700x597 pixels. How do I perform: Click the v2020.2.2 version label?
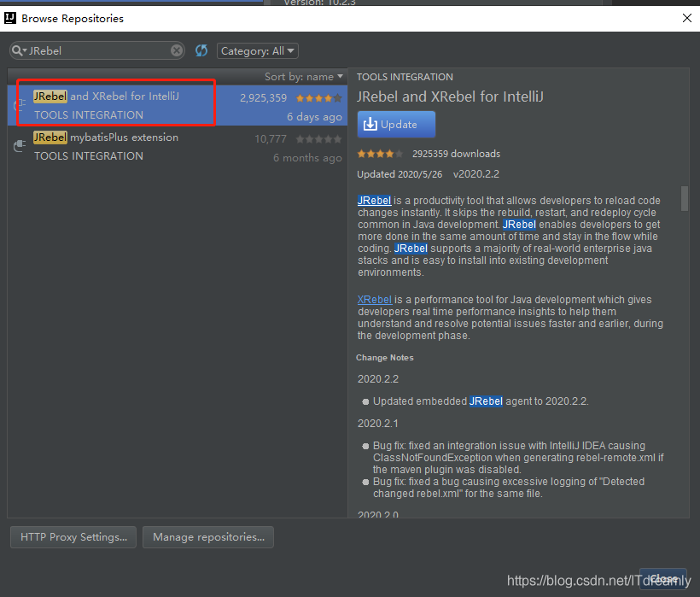click(x=475, y=174)
